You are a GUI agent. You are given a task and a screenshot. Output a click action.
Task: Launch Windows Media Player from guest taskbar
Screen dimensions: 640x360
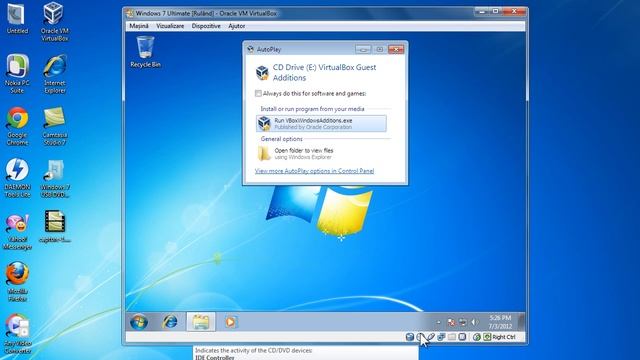coord(231,322)
